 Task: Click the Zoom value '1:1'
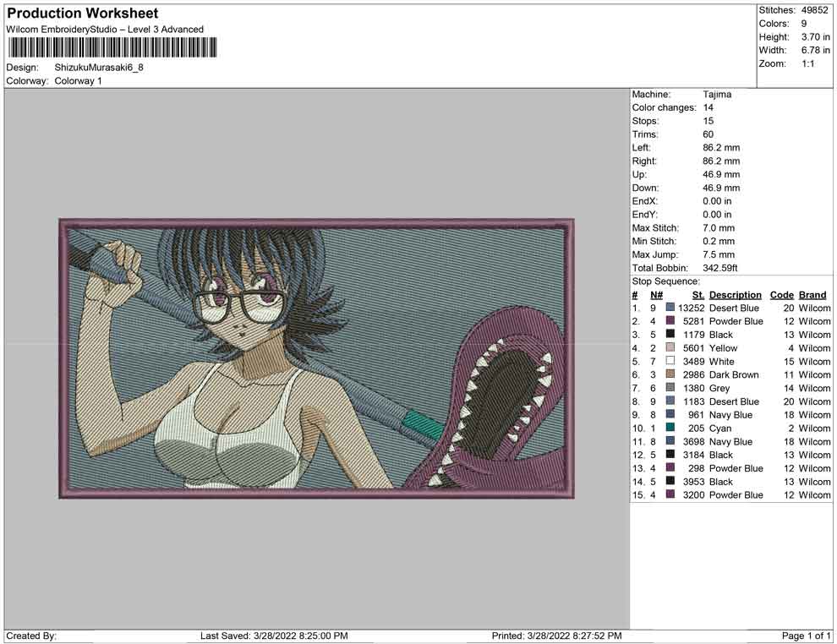[807, 63]
